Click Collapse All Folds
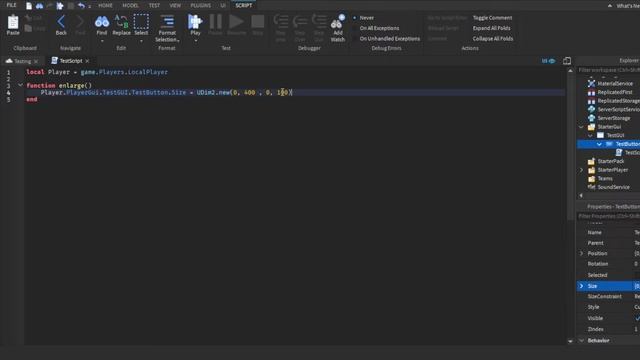640x360 pixels. (493, 39)
